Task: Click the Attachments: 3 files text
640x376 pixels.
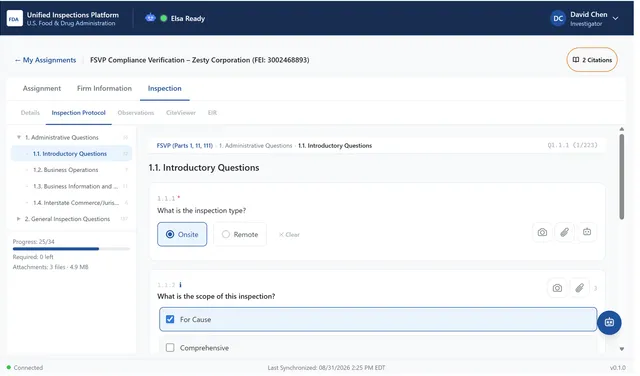Action: (50, 267)
